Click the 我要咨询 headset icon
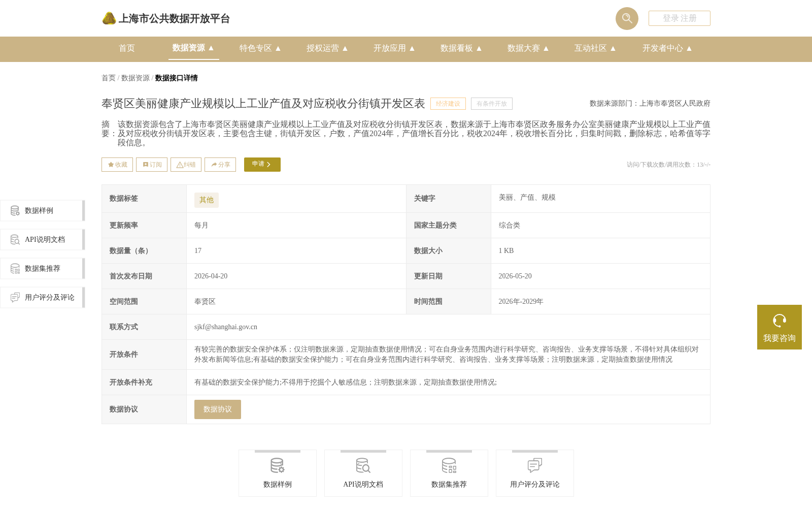The height and width of the screenshot is (508, 812). 780,321
